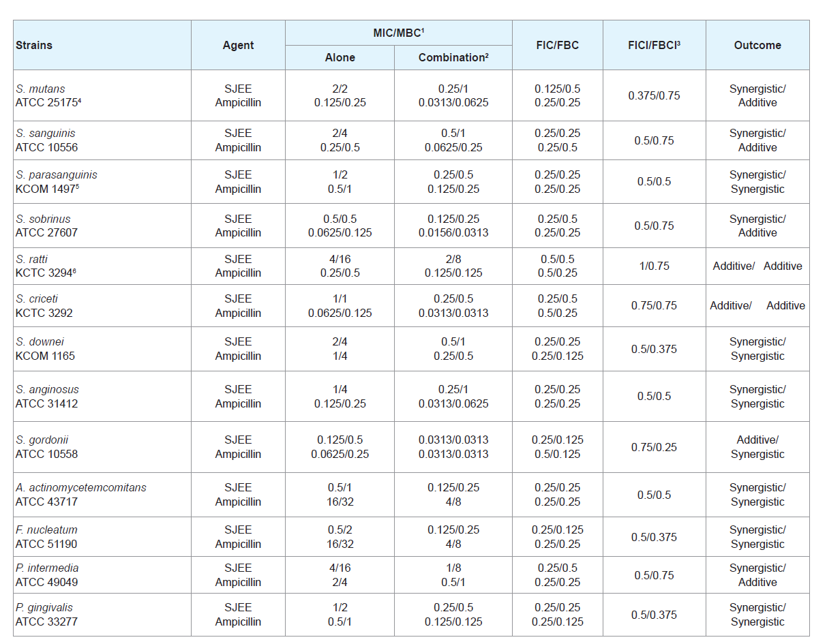
Task: Select the Alone sub-column header
Action: pos(340,58)
